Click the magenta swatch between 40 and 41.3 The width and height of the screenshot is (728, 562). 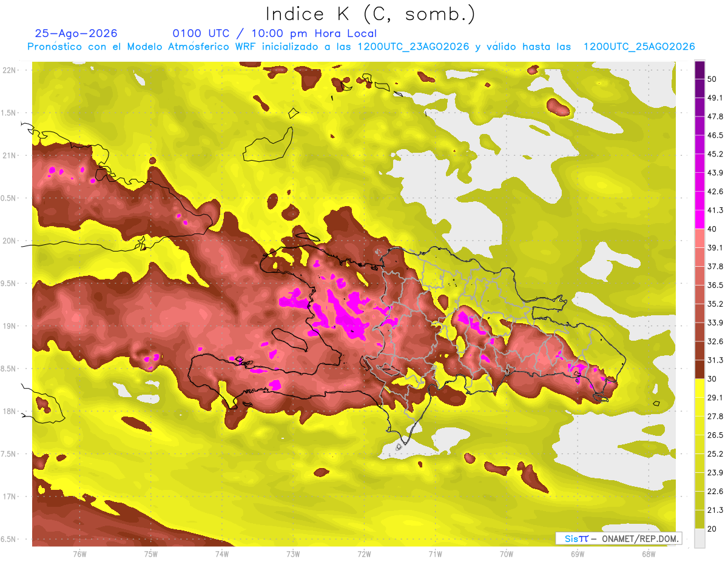(699, 219)
